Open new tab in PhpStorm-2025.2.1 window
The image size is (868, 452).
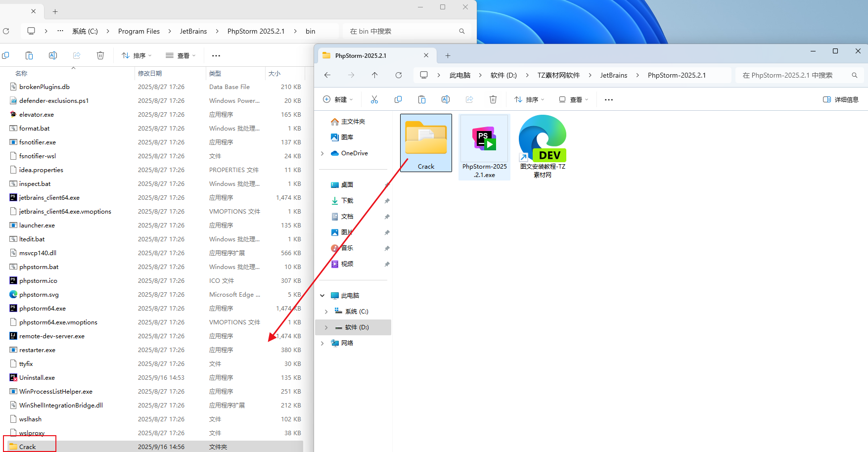(x=448, y=55)
